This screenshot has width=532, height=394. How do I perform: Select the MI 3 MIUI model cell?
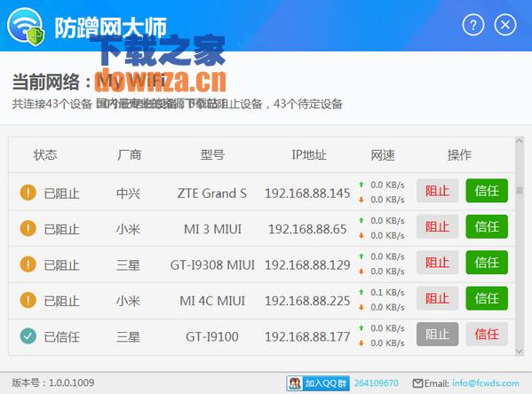click(212, 229)
